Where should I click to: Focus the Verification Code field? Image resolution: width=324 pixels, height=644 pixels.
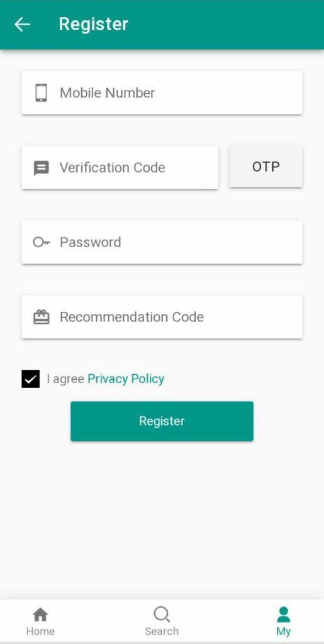(x=120, y=167)
